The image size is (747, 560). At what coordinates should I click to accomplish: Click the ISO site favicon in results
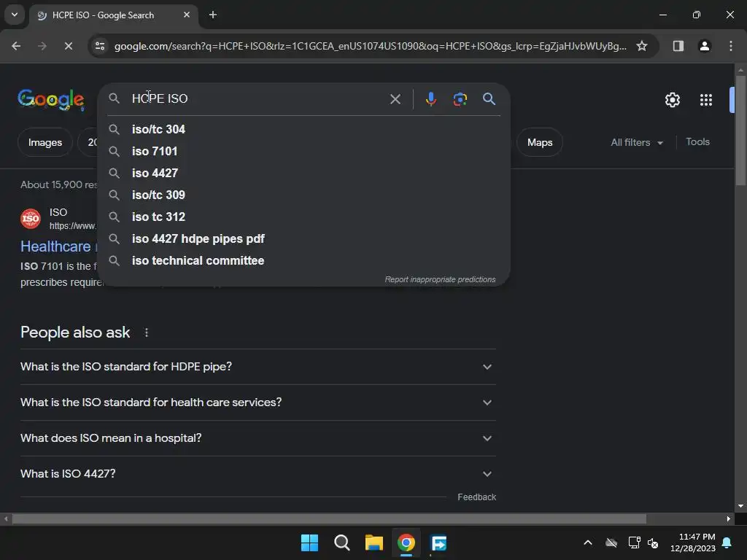pos(31,219)
